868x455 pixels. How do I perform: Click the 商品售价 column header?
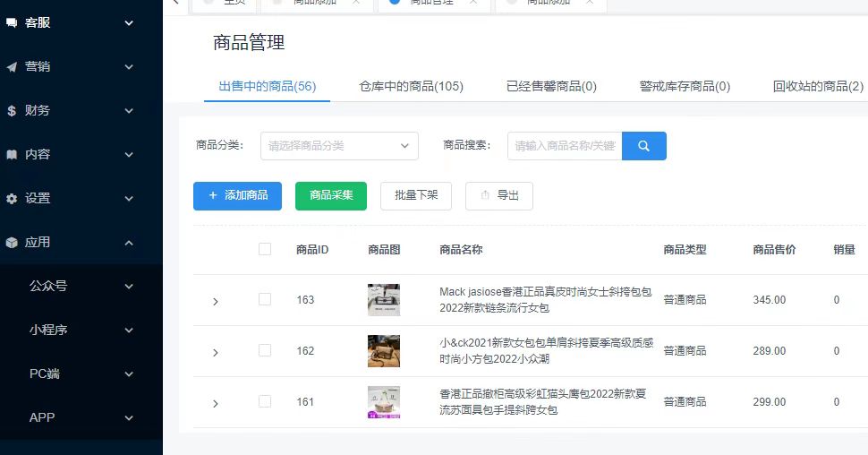(x=774, y=250)
